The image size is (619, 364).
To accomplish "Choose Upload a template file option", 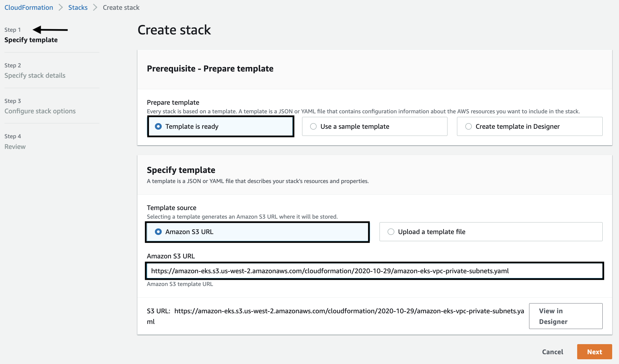I will click(391, 232).
